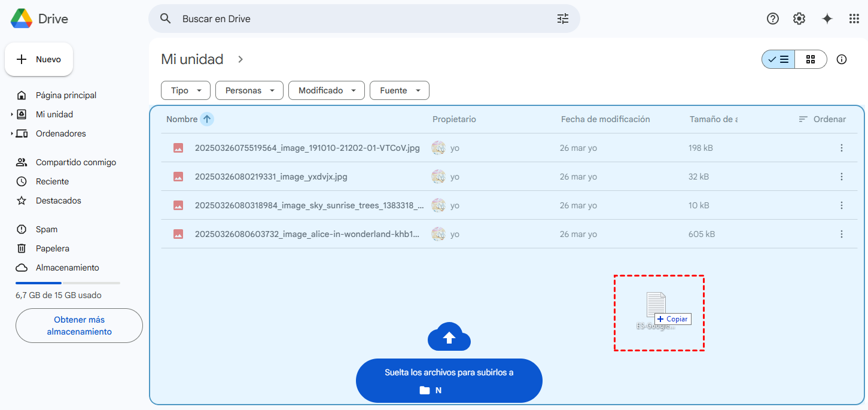
Task: Expand the Fuente filter dropdown
Action: point(399,90)
